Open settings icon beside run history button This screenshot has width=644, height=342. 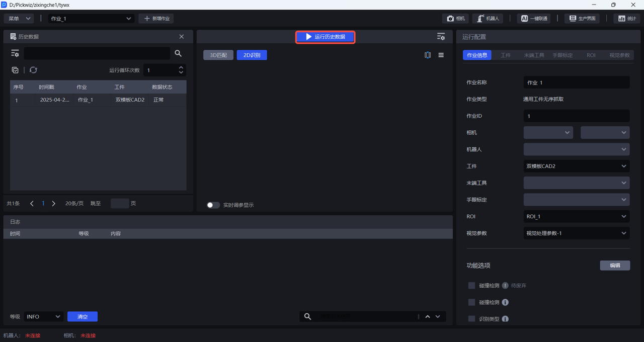click(441, 37)
